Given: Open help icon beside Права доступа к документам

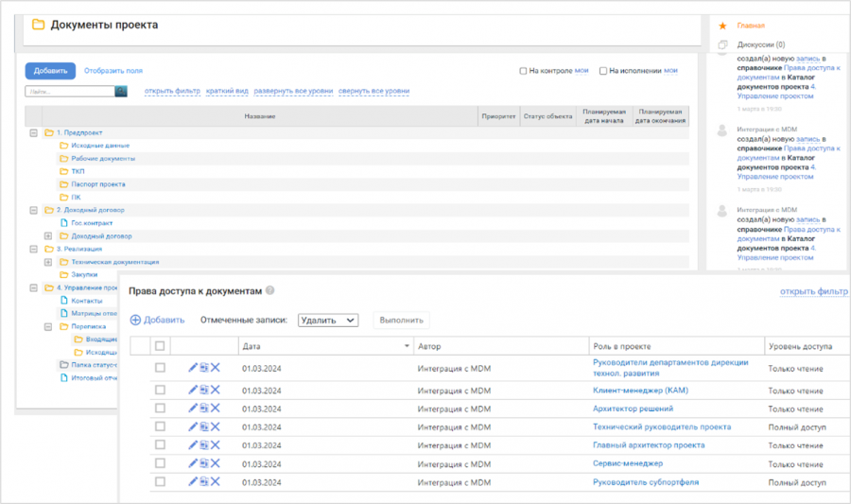Looking at the screenshot, I should tap(269, 290).
